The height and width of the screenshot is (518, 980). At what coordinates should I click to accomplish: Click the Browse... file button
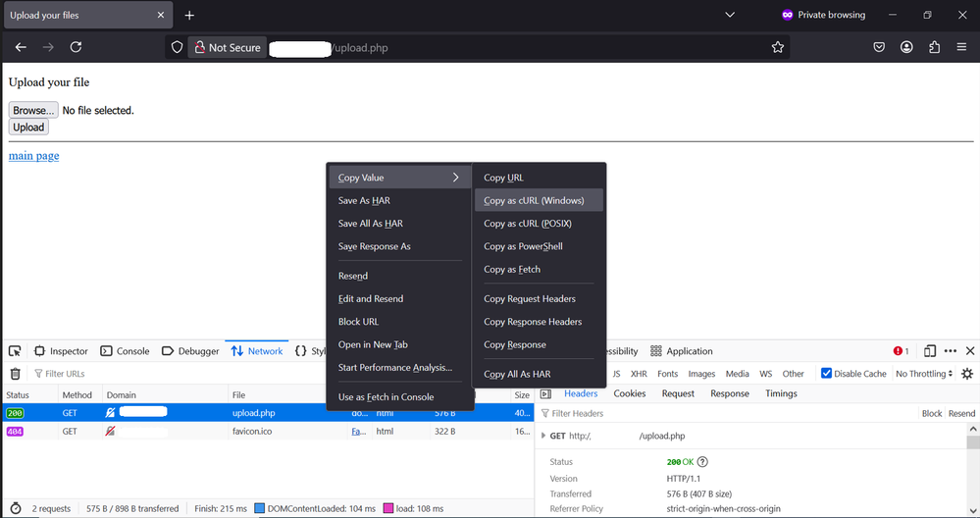33,110
